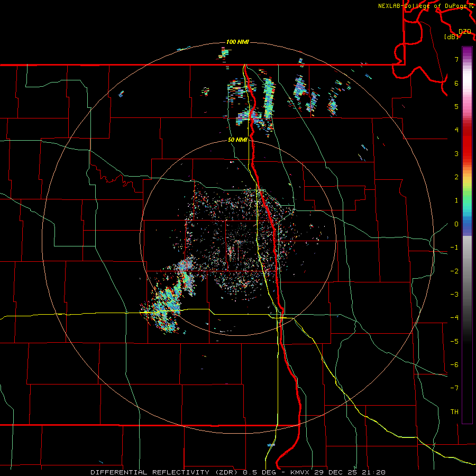This screenshot has height=476, width=476.
Task: Click the 50 NMI range ring label
Action: click(237, 140)
